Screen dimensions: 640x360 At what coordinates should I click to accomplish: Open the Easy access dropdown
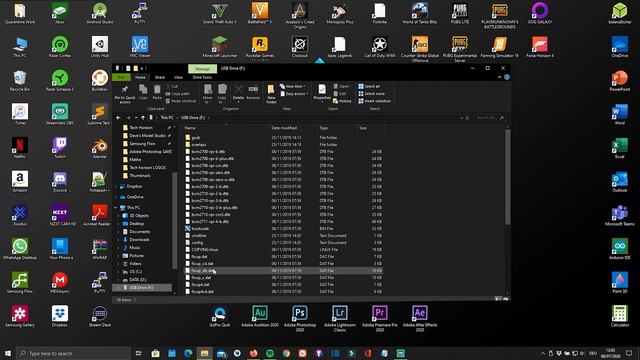pos(294,93)
